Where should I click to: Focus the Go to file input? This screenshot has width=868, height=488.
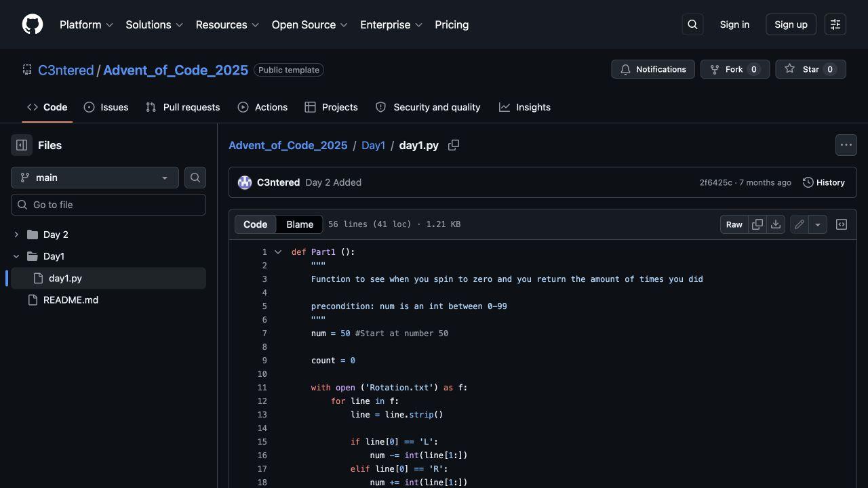[x=108, y=205]
